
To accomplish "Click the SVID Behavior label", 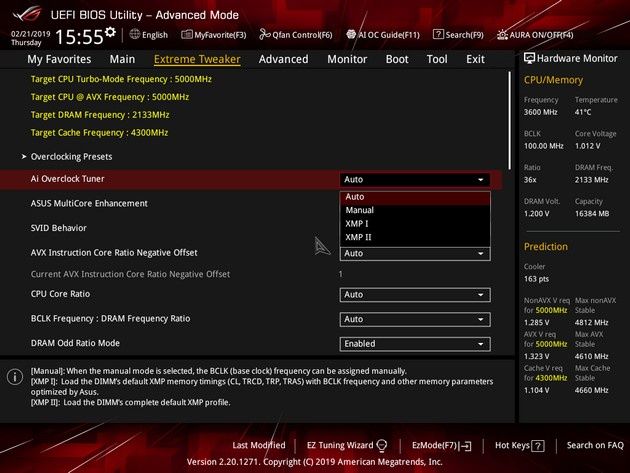I will [59, 228].
